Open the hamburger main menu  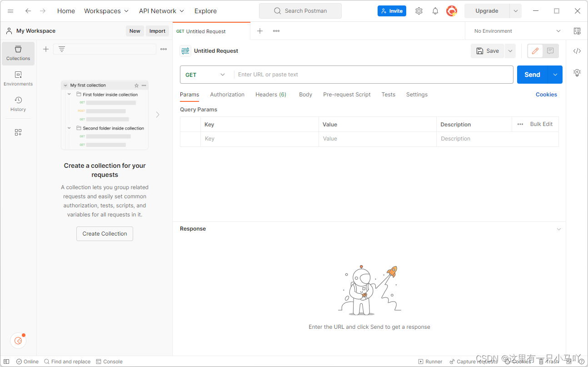point(10,11)
